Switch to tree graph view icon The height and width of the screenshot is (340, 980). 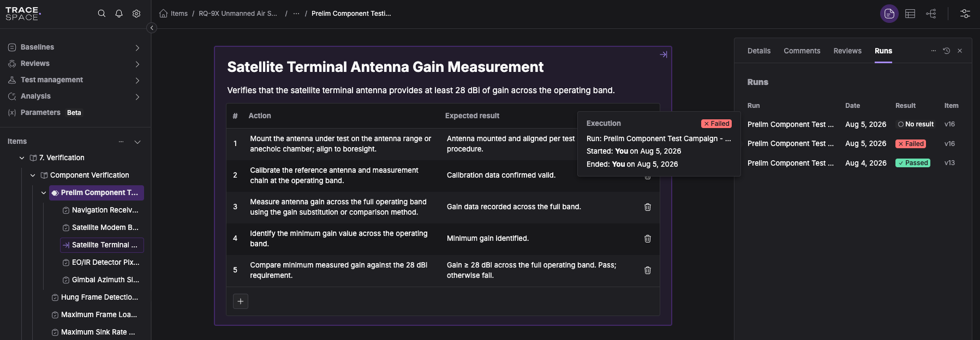tap(931, 14)
